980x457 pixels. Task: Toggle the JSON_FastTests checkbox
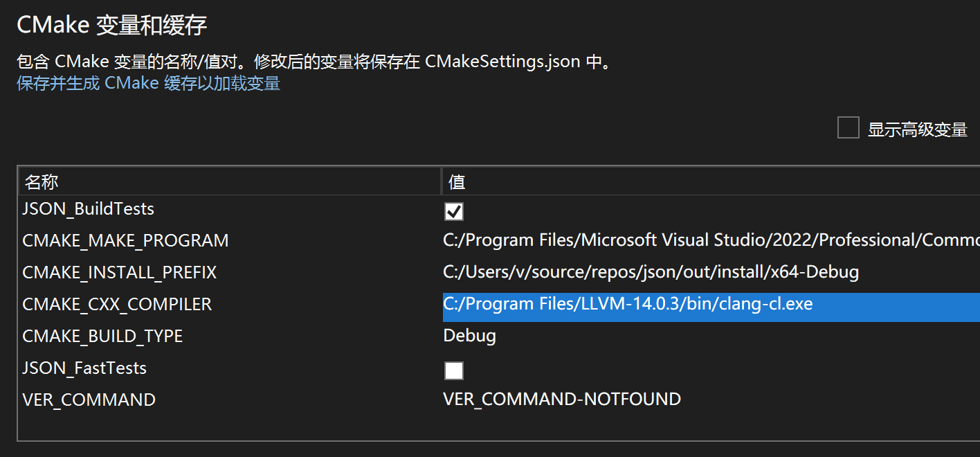click(454, 370)
